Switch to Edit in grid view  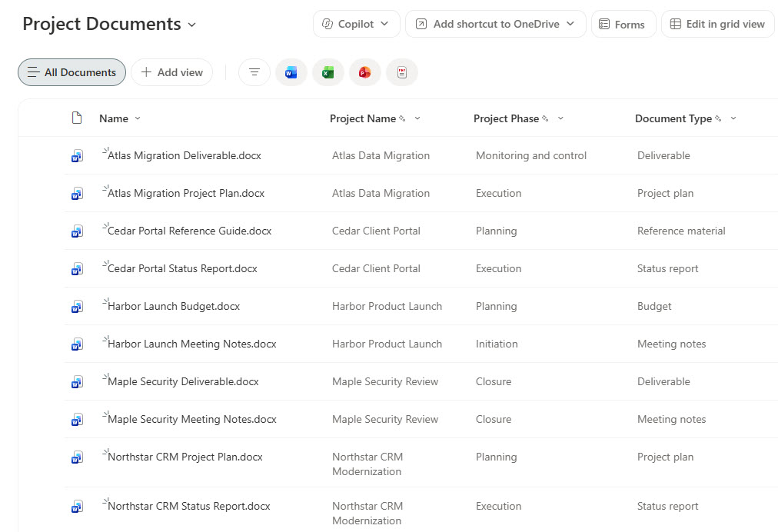pos(717,24)
